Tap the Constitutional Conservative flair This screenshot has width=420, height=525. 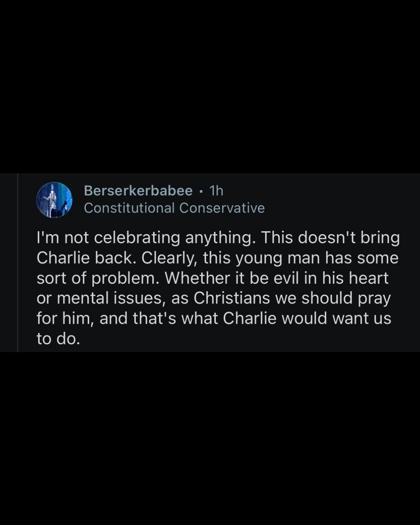point(174,208)
